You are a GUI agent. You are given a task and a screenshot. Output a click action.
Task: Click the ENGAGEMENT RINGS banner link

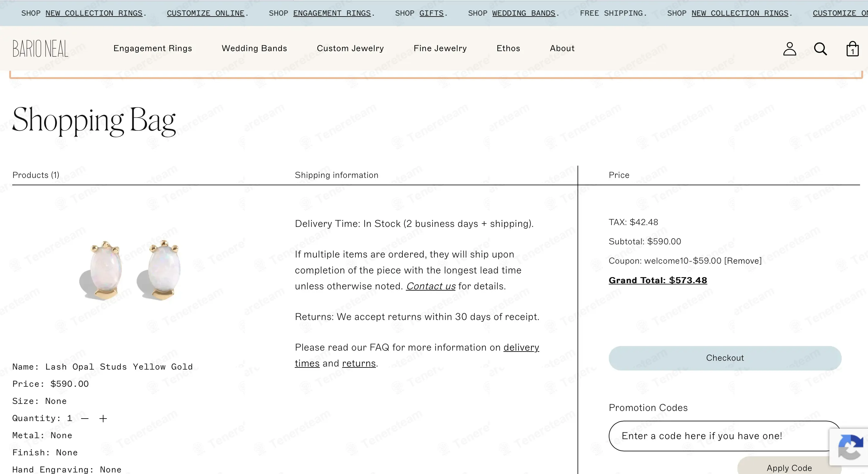pos(332,13)
